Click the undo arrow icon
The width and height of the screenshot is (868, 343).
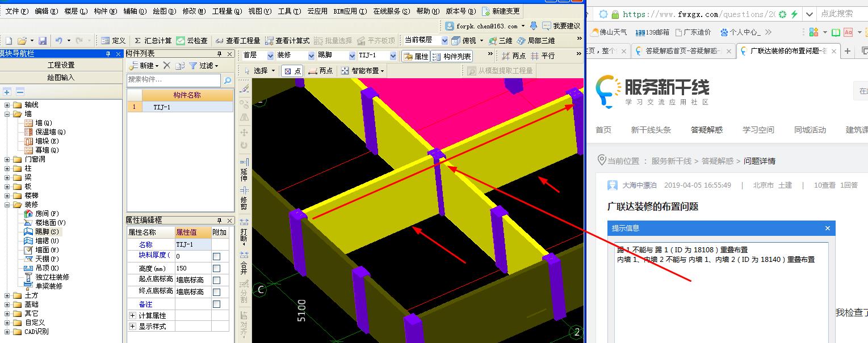[x=59, y=41]
